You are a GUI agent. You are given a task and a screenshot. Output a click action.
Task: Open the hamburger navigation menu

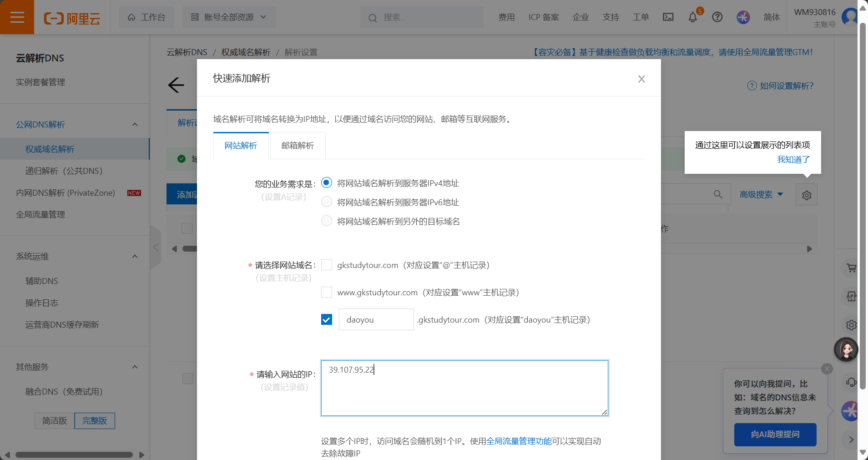[x=17, y=17]
